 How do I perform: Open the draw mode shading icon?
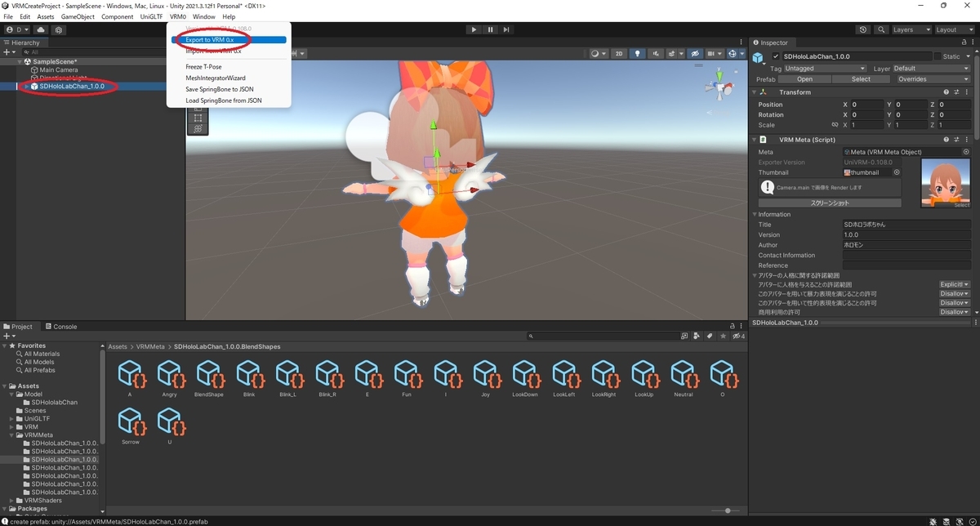coord(598,54)
